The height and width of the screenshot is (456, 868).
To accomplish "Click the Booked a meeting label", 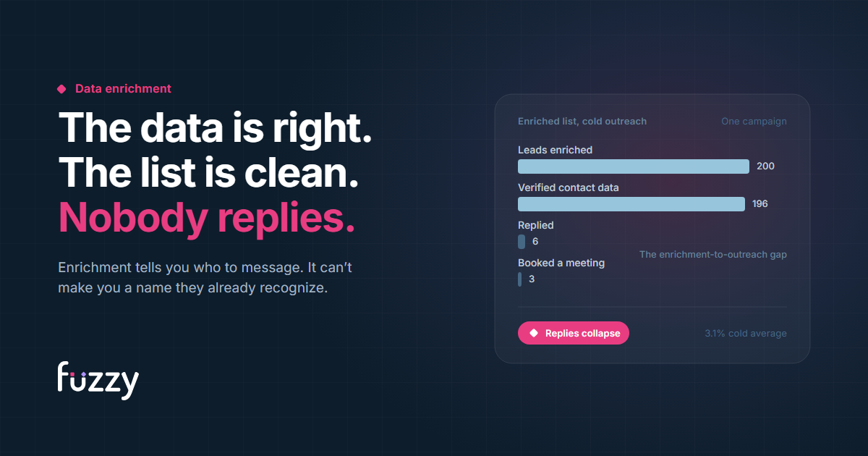I will tap(561, 263).
